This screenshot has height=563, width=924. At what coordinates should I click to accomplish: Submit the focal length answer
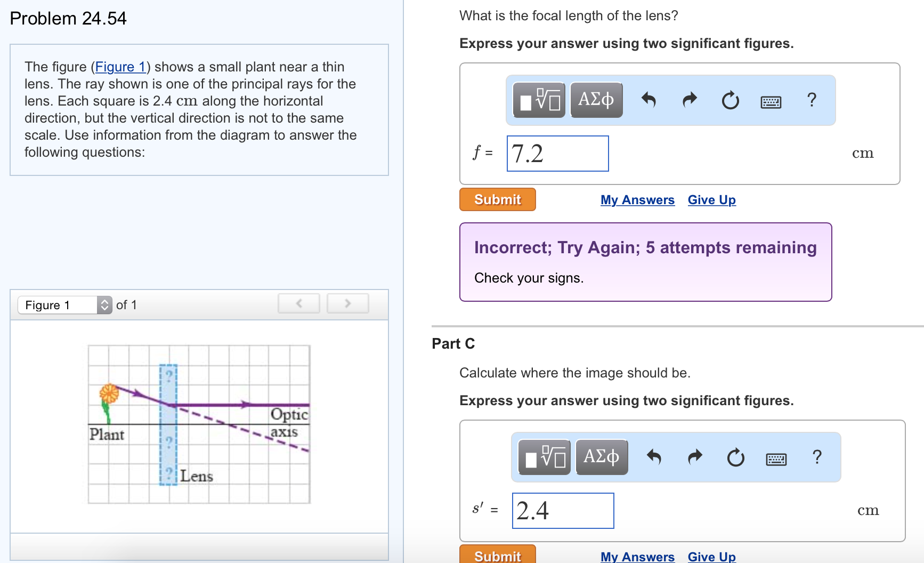498,199
